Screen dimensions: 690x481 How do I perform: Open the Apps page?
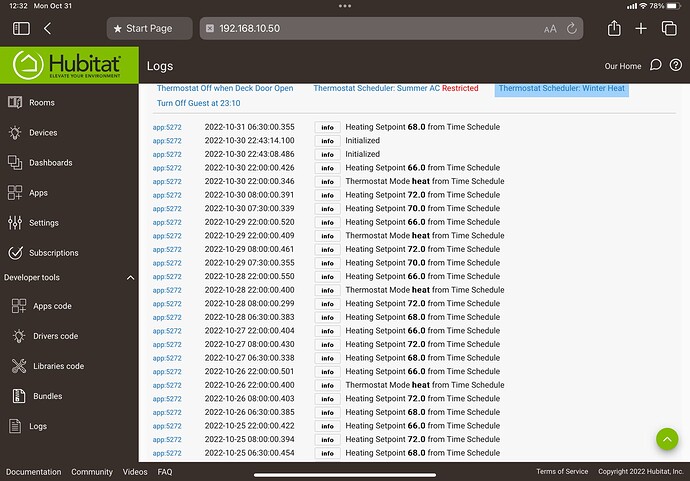coord(38,192)
